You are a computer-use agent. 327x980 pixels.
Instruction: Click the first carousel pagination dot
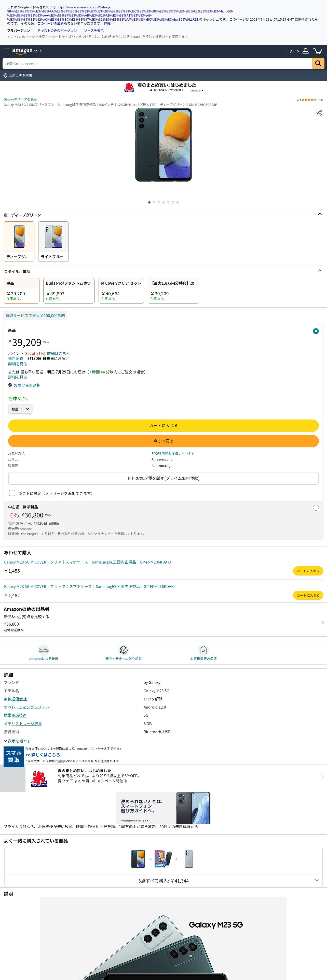click(x=149, y=203)
